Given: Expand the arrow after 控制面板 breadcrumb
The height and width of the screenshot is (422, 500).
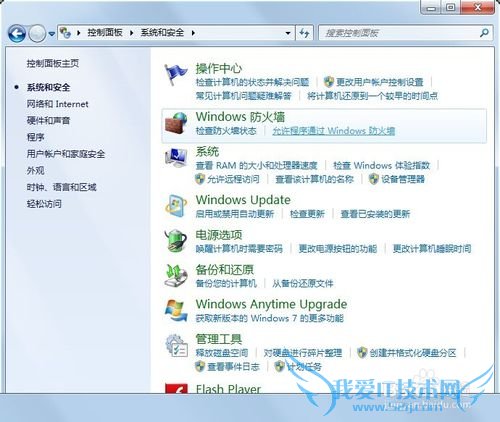Looking at the screenshot, I should pos(131,33).
